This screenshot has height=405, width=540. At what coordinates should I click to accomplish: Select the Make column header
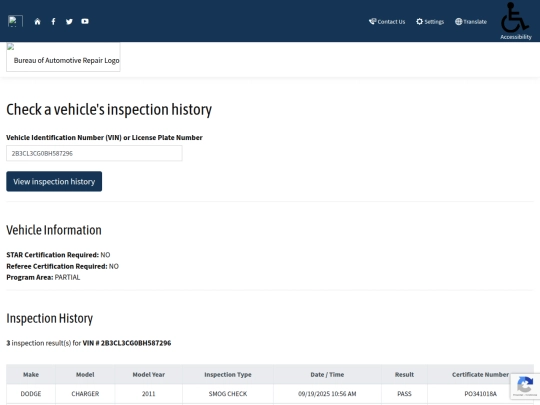pos(31,374)
